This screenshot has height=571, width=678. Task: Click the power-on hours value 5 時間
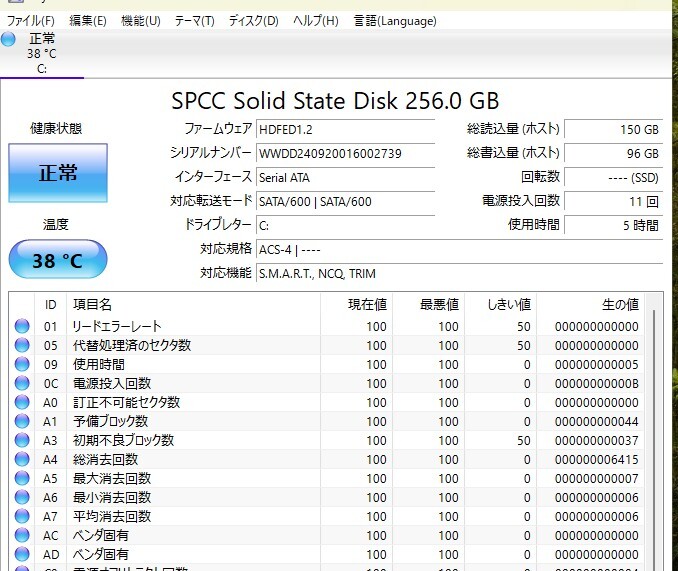coord(613,226)
